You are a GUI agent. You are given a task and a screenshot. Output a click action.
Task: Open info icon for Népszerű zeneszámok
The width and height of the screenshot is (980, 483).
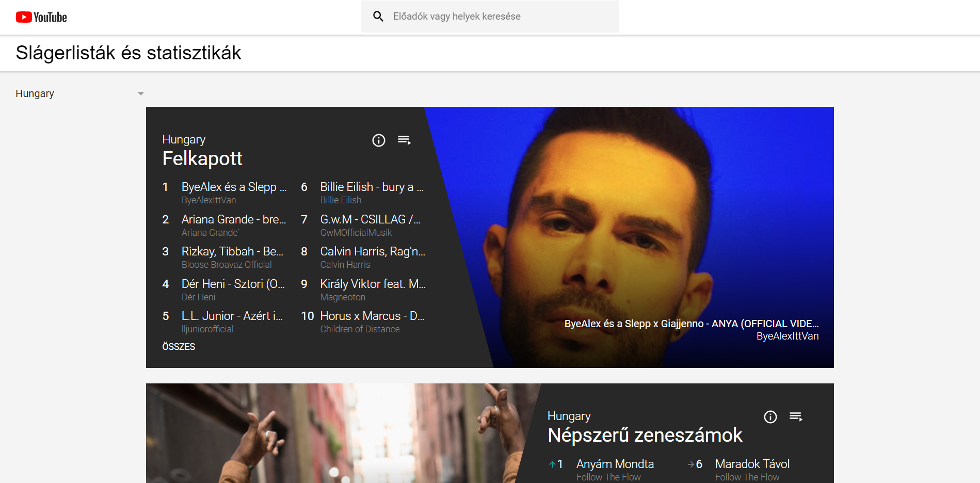tap(770, 417)
